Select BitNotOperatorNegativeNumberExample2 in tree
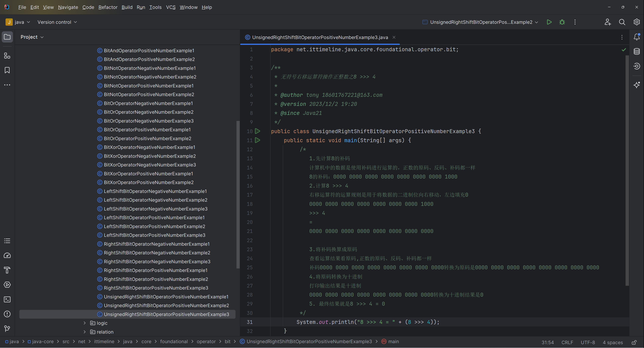This screenshot has width=644, height=348. click(x=150, y=77)
